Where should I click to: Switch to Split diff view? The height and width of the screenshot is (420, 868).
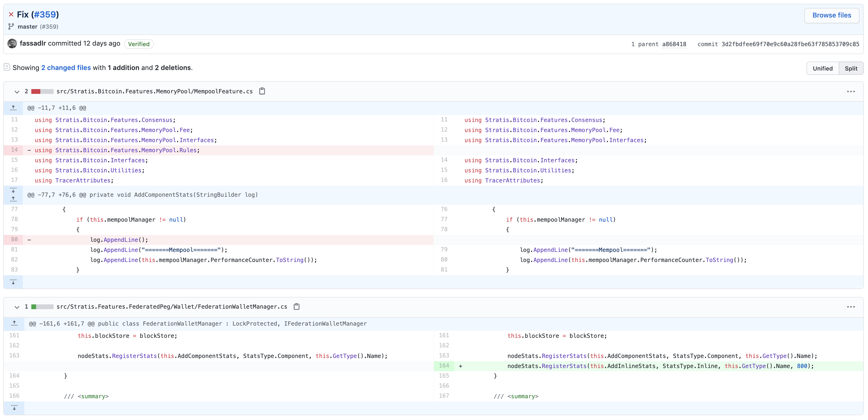click(x=850, y=68)
